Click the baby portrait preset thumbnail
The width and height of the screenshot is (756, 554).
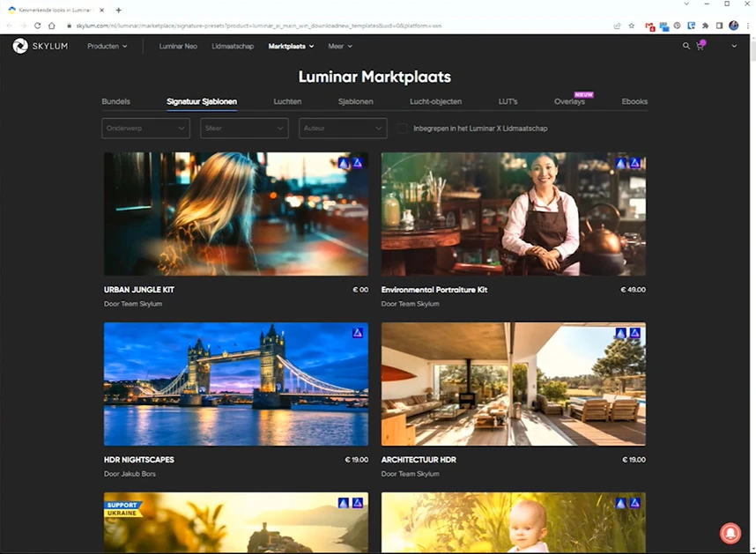pos(514,522)
